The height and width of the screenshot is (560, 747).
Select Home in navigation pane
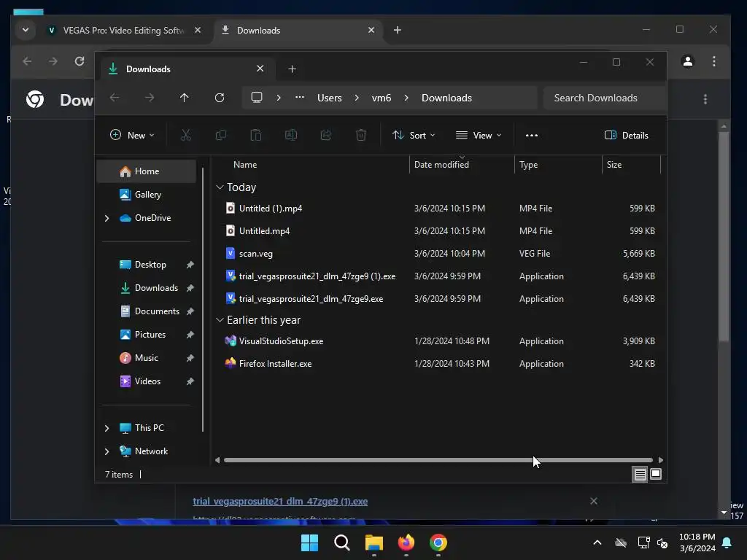pos(146,171)
